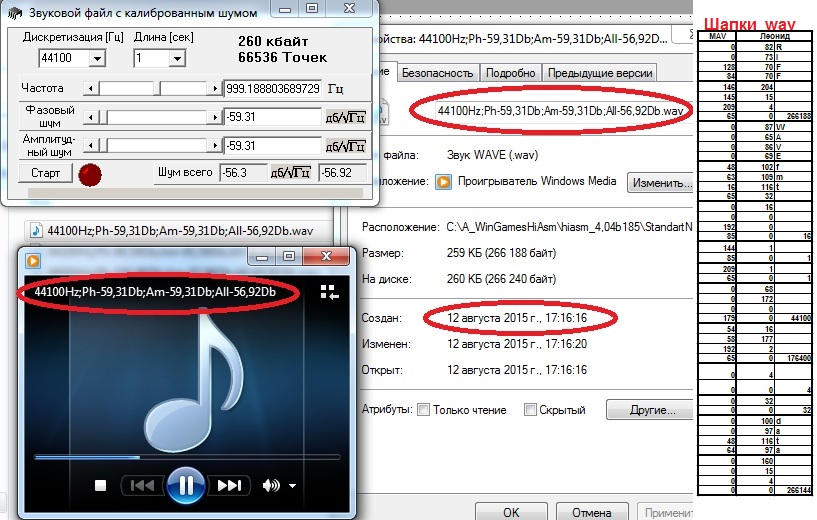Click the Windows Media Player icon next to Приложение

(x=442, y=183)
